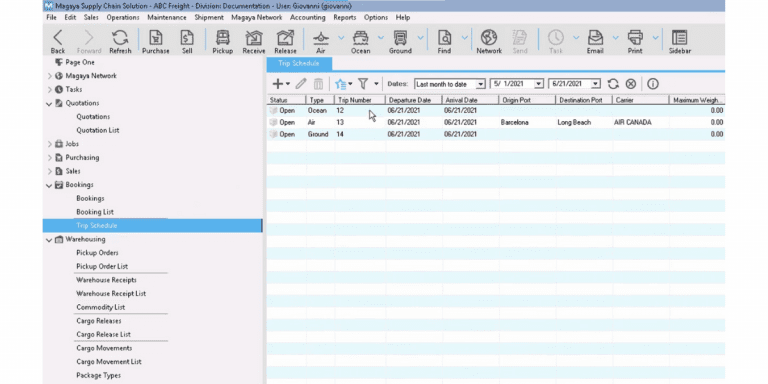Select the Trip Schedule tab
This screenshot has width=768, height=384.
pyautogui.click(x=299, y=64)
